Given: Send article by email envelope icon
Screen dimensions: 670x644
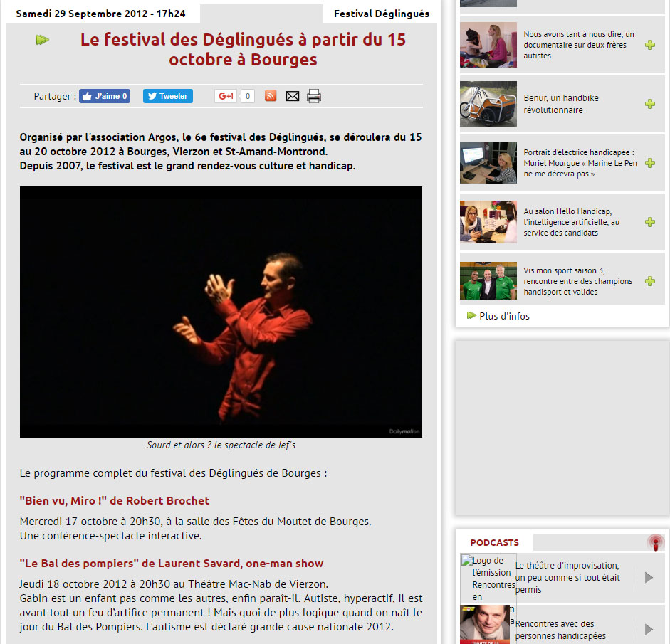Looking at the screenshot, I should pos(292,96).
